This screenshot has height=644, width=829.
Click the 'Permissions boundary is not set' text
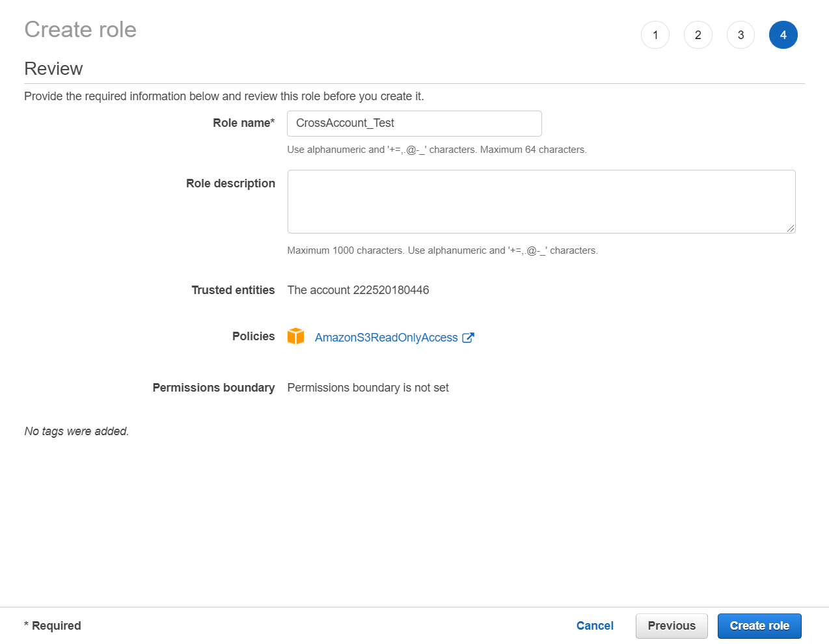point(368,388)
